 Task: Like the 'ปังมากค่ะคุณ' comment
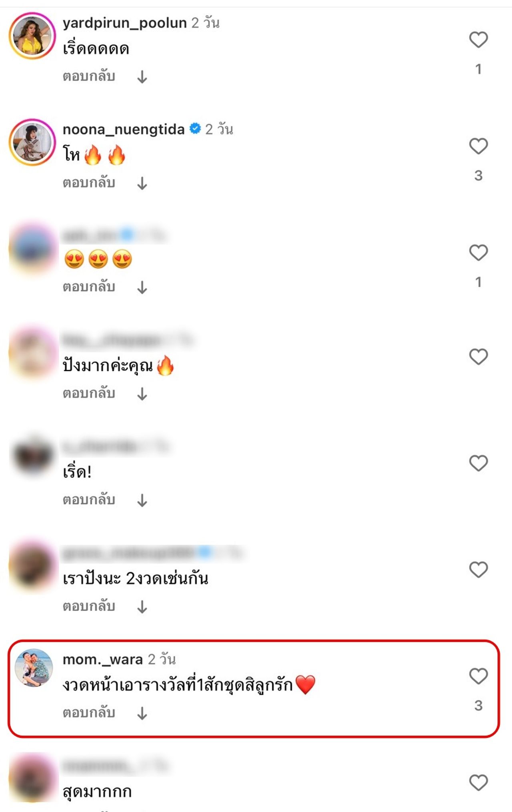[478, 357]
